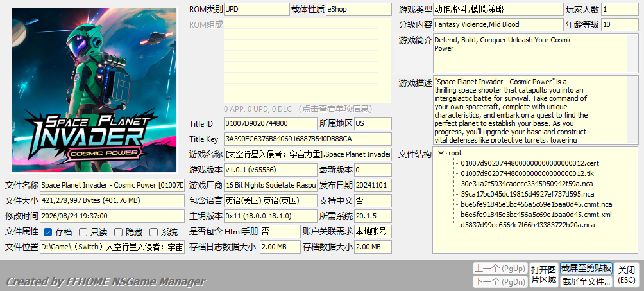Click the 游戏版本 field v1.0.1 (v65536)
This screenshot has width=644, height=291.
[271, 170]
